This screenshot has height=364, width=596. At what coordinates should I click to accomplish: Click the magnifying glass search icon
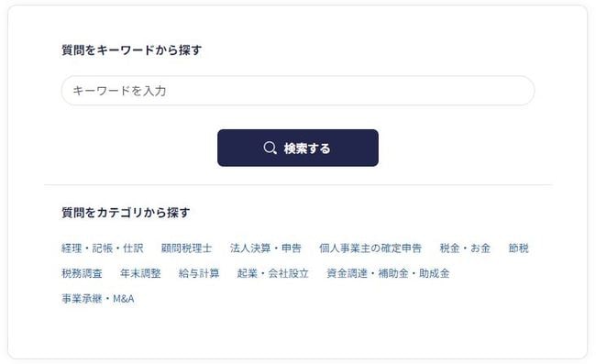point(270,148)
